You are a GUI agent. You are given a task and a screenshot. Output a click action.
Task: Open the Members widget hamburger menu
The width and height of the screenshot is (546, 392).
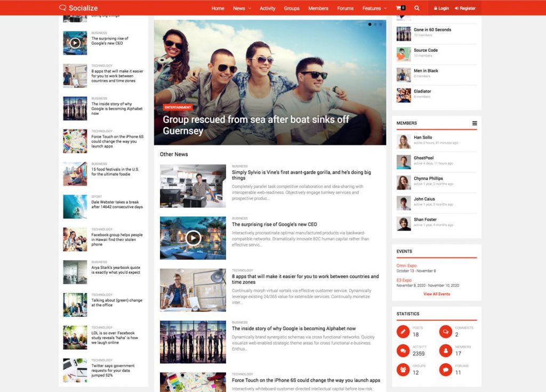(474, 123)
